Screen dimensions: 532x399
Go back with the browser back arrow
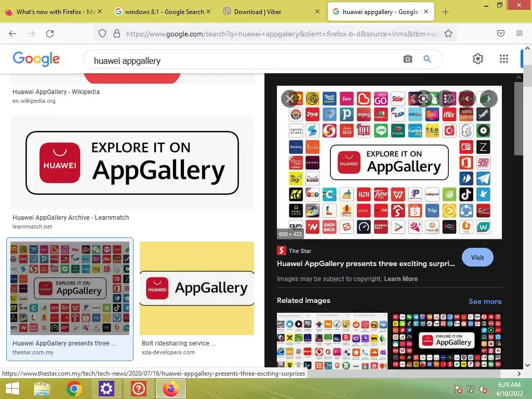coord(12,33)
